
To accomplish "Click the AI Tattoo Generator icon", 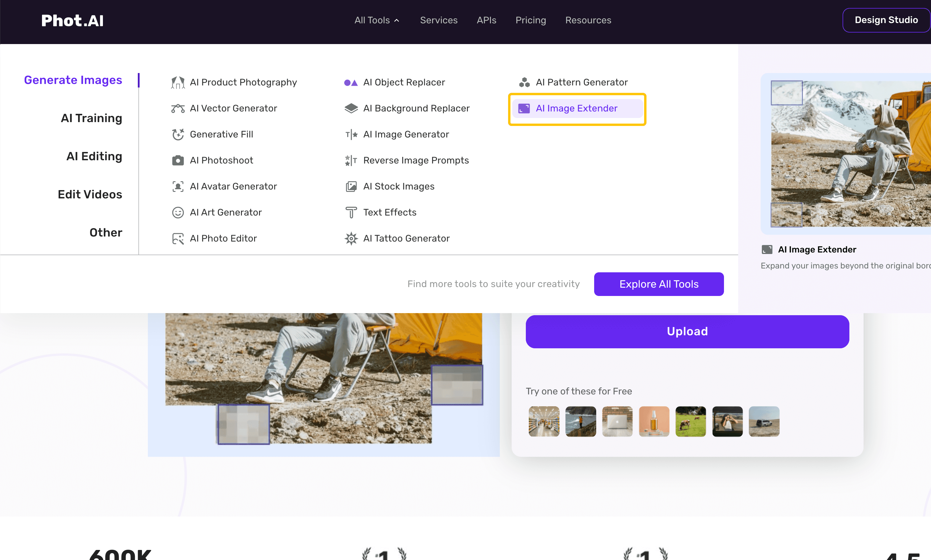I will [350, 238].
